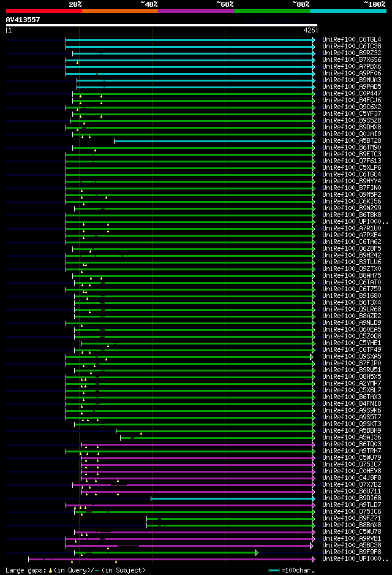
Task: Select hit UniRef100_Q0JAI9
Action: click(352, 134)
